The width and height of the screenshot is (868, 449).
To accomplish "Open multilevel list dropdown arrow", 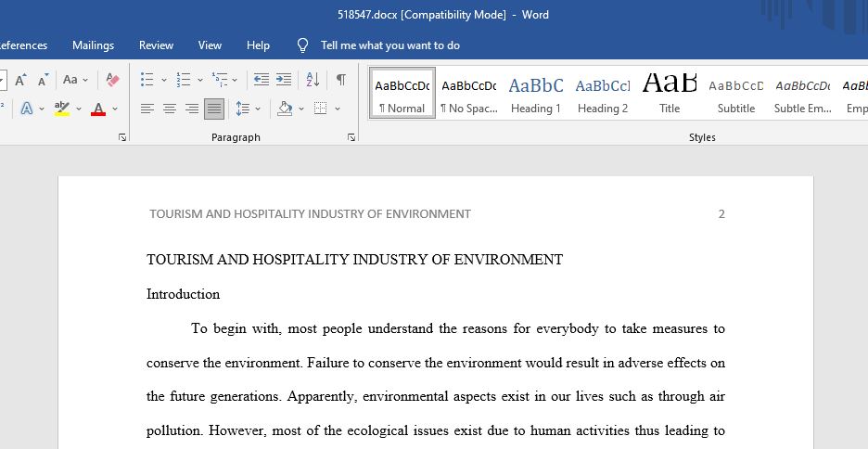I will click(x=235, y=81).
